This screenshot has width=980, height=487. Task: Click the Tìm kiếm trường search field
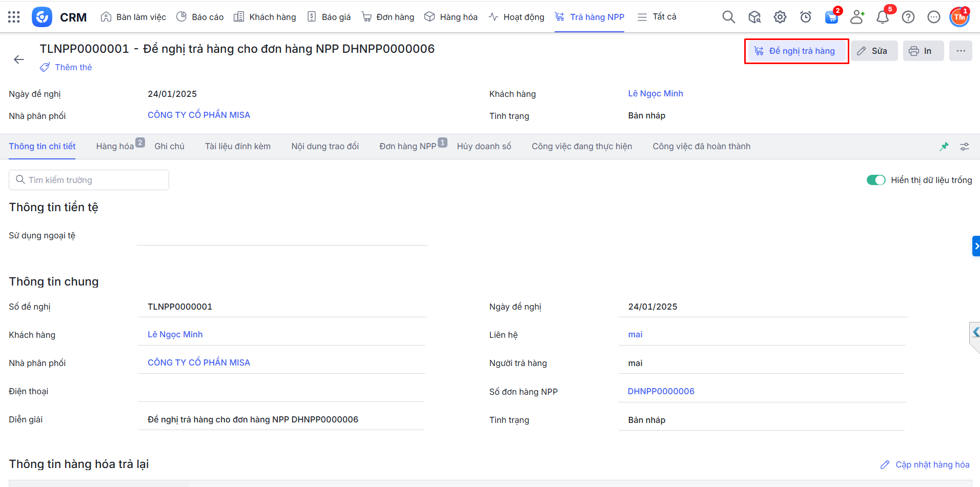point(89,180)
